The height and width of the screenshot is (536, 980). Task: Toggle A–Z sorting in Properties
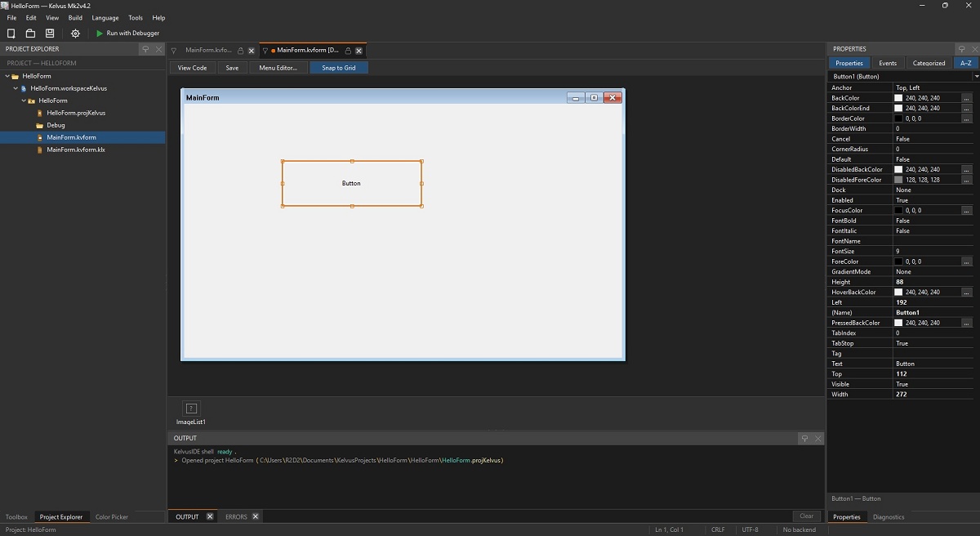pyautogui.click(x=966, y=63)
